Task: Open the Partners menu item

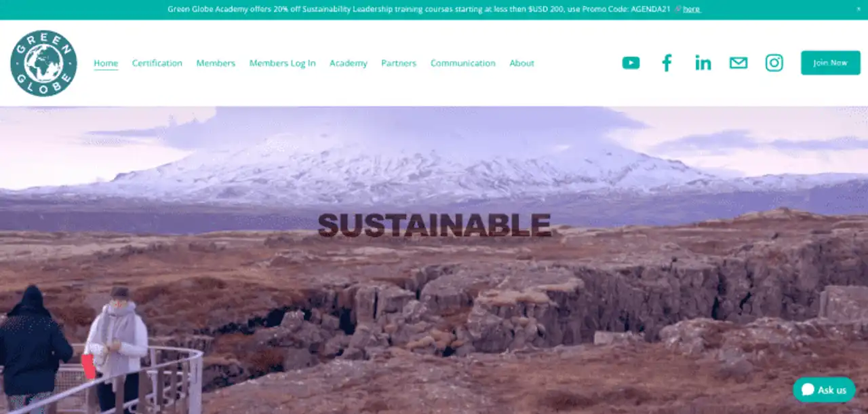Action: pos(399,63)
